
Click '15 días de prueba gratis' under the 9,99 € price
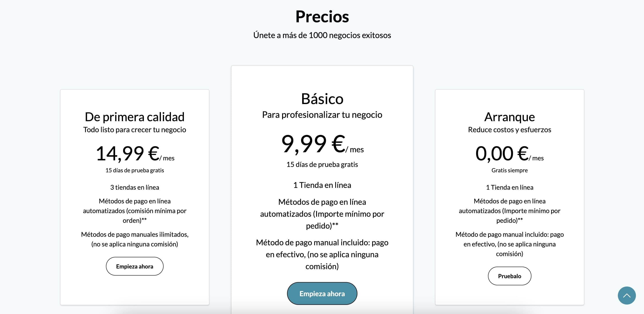[x=322, y=164]
